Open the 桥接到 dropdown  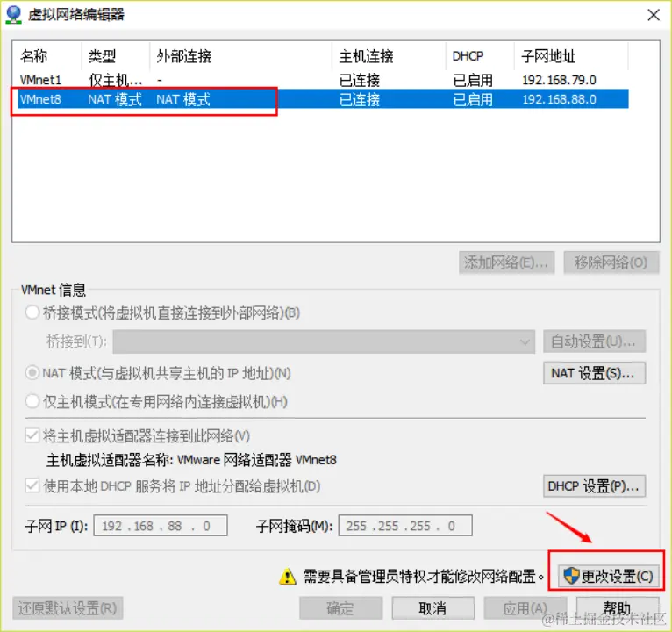point(324,341)
